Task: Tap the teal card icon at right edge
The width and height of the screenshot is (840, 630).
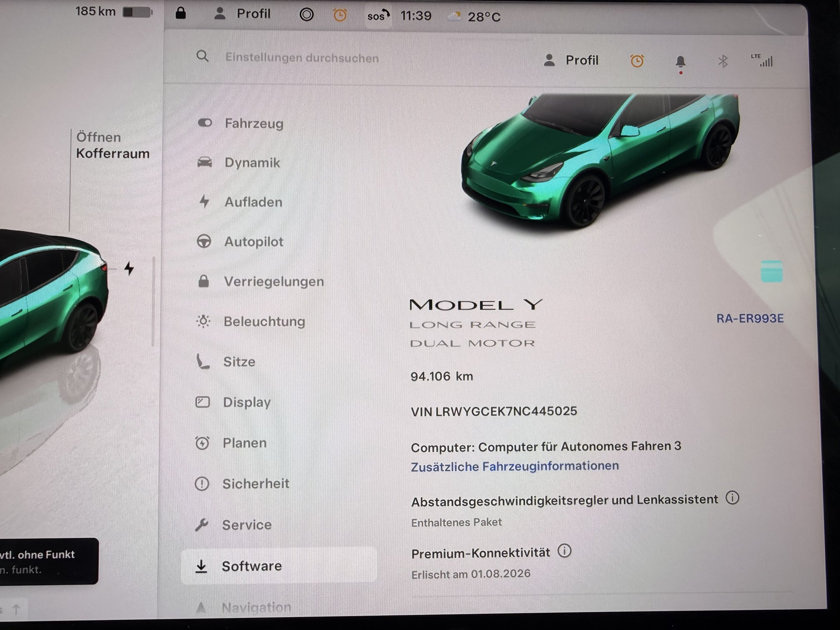Action: click(x=772, y=271)
